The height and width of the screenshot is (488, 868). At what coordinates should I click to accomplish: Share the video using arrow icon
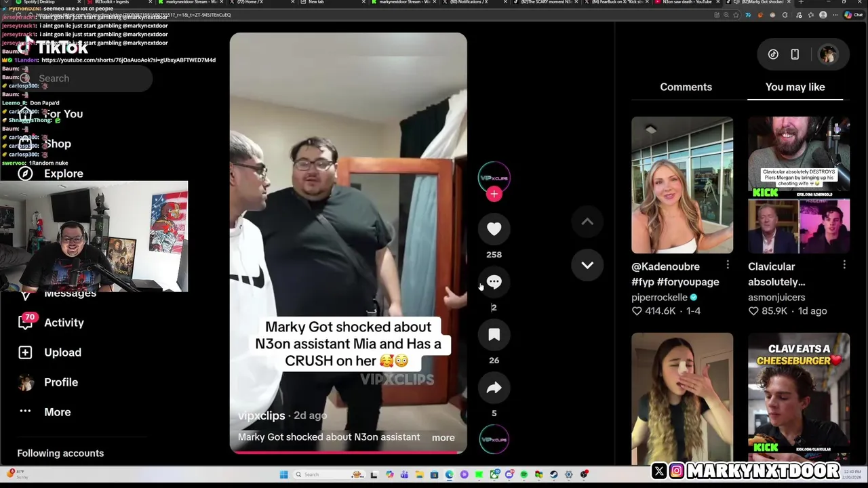(x=494, y=388)
